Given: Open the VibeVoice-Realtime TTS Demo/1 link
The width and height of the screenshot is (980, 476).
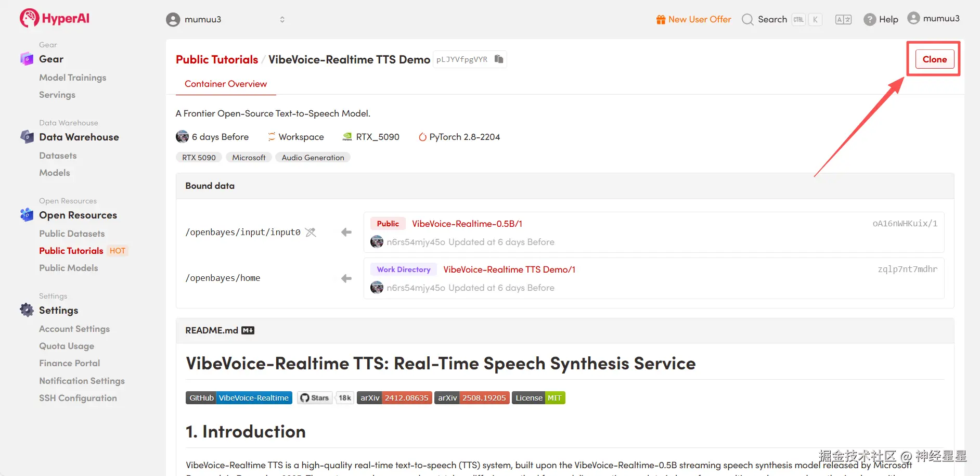Looking at the screenshot, I should pyautogui.click(x=509, y=269).
